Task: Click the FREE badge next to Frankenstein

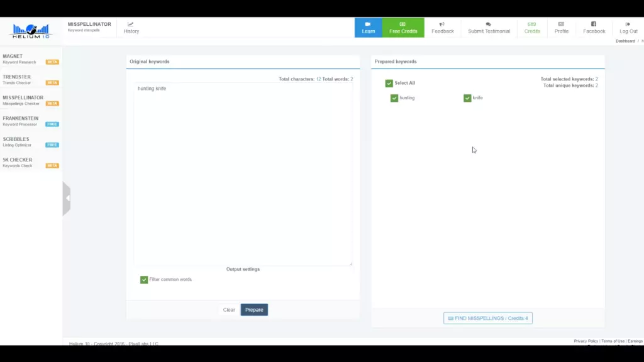Action: coord(52,124)
